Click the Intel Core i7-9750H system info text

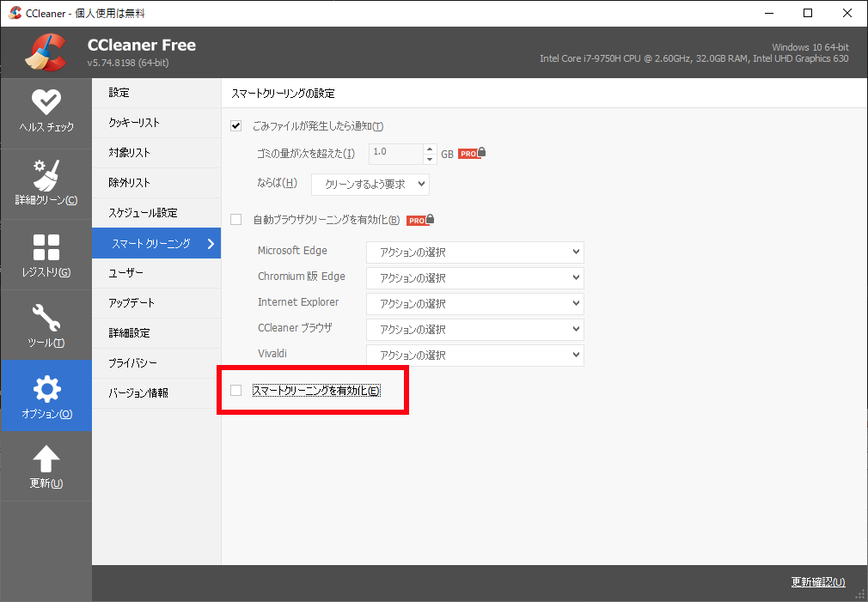click(694, 58)
